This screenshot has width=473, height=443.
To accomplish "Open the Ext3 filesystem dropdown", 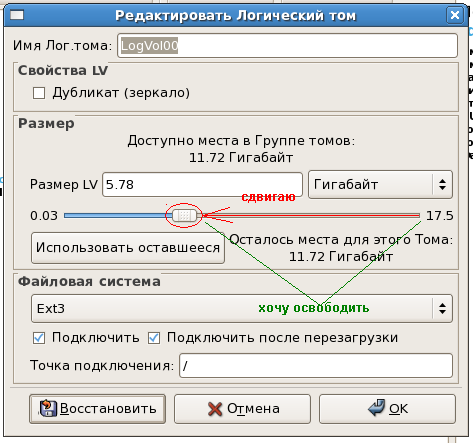I will (x=242, y=308).
